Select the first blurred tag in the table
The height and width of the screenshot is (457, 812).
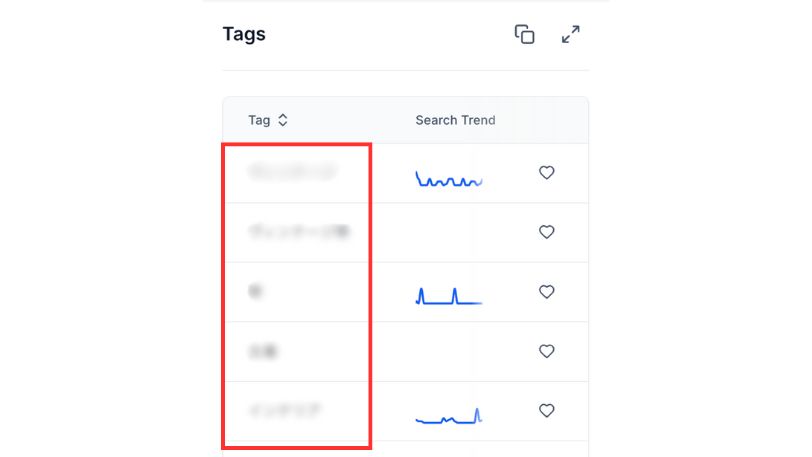tap(292, 173)
